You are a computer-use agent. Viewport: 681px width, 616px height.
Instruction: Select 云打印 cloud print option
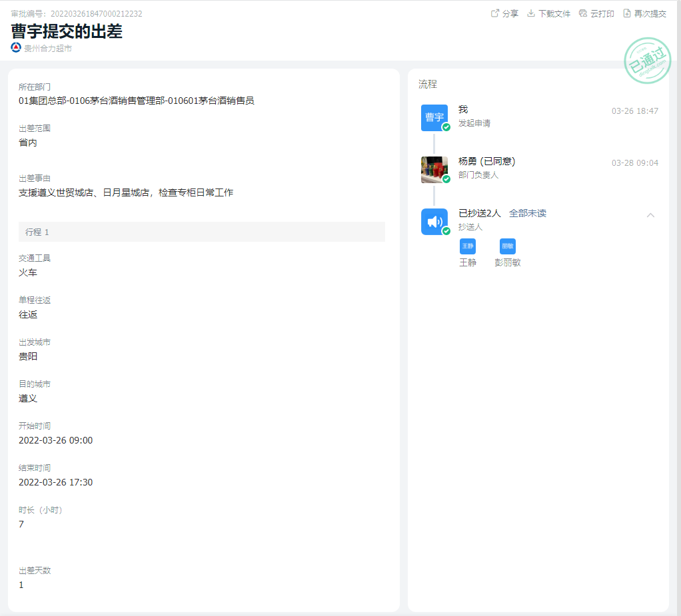point(602,14)
